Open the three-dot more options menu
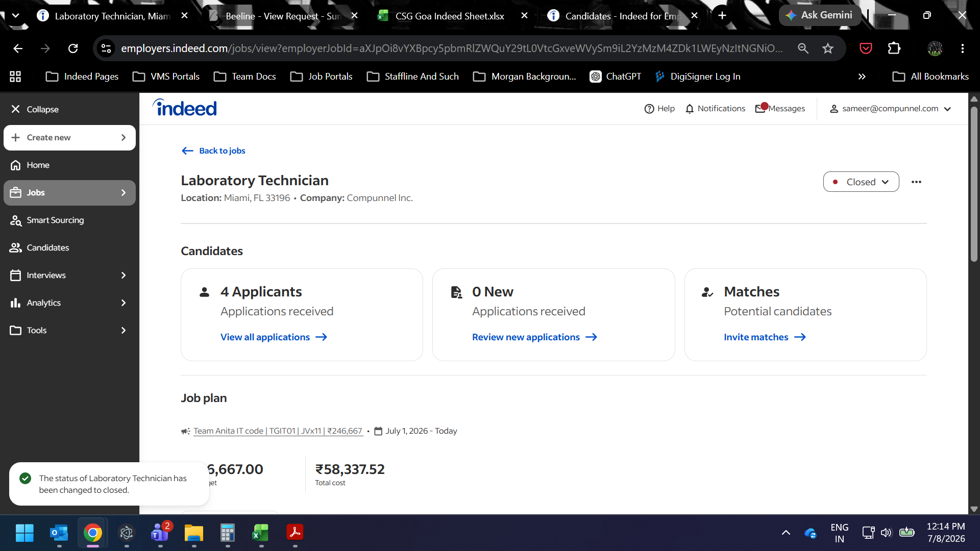980x551 pixels. click(x=916, y=182)
